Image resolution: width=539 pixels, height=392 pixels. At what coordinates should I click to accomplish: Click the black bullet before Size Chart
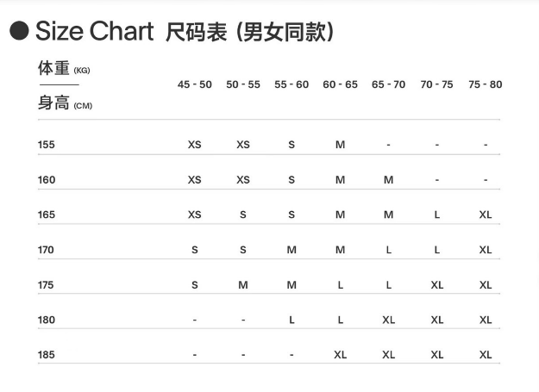pyautogui.click(x=20, y=32)
